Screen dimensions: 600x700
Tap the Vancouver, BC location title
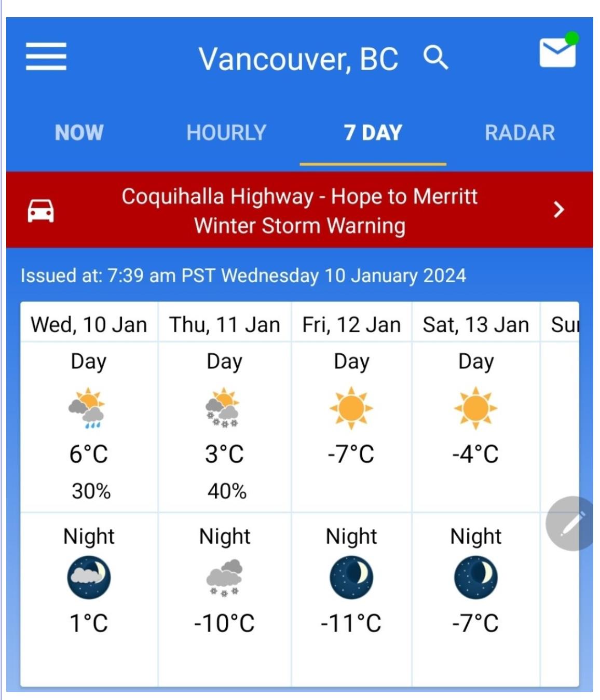coord(298,59)
